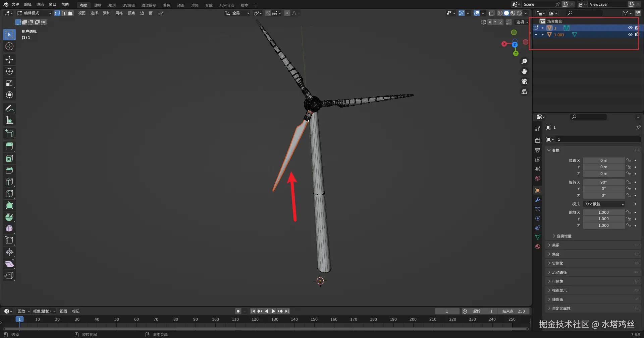Activate the 3D Cursor tool
Screen dimensions: 644x338
tap(9, 46)
